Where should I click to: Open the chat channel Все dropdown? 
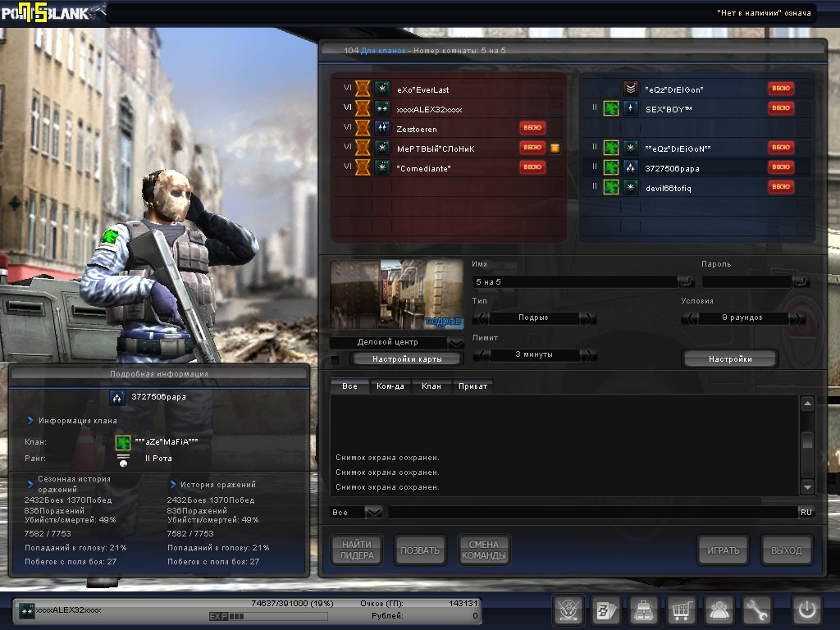373,512
